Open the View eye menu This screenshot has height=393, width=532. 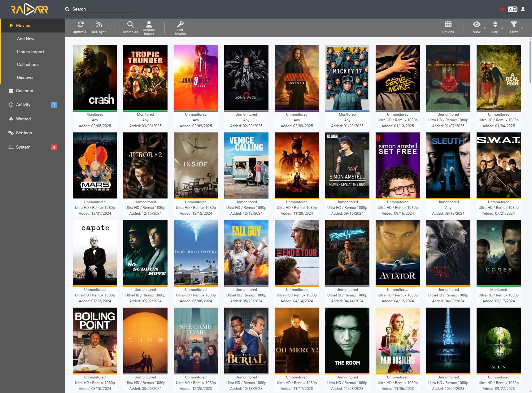(477, 28)
